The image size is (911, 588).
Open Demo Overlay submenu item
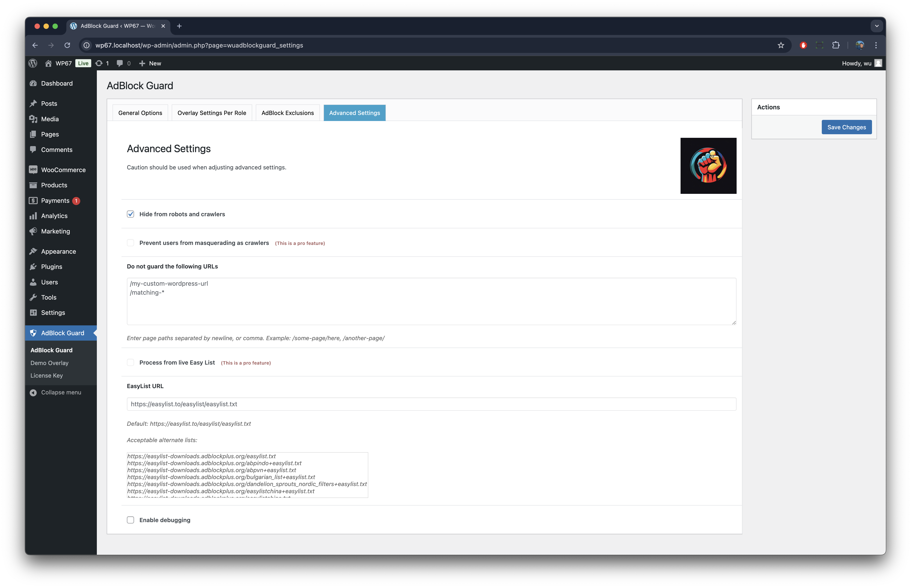pyautogui.click(x=49, y=363)
